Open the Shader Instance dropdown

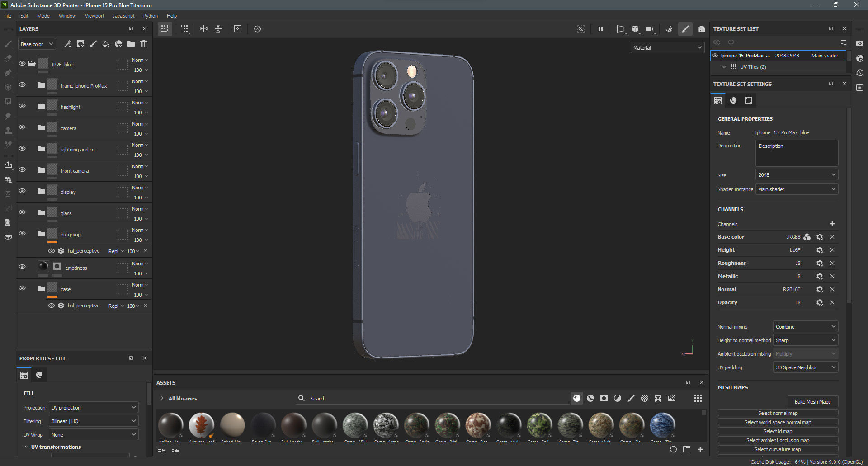(797, 189)
